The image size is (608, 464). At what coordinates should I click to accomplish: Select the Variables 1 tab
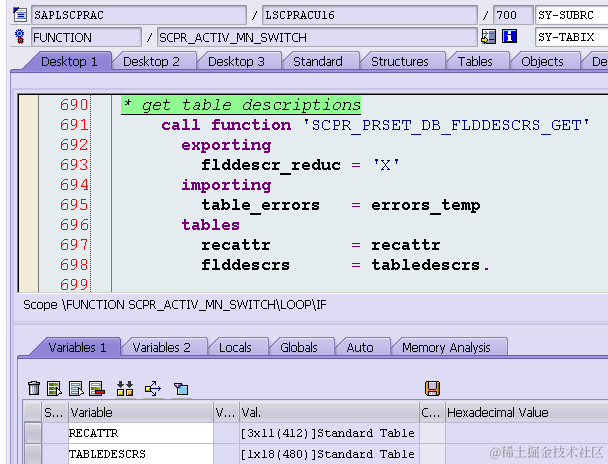pyautogui.click(x=77, y=347)
